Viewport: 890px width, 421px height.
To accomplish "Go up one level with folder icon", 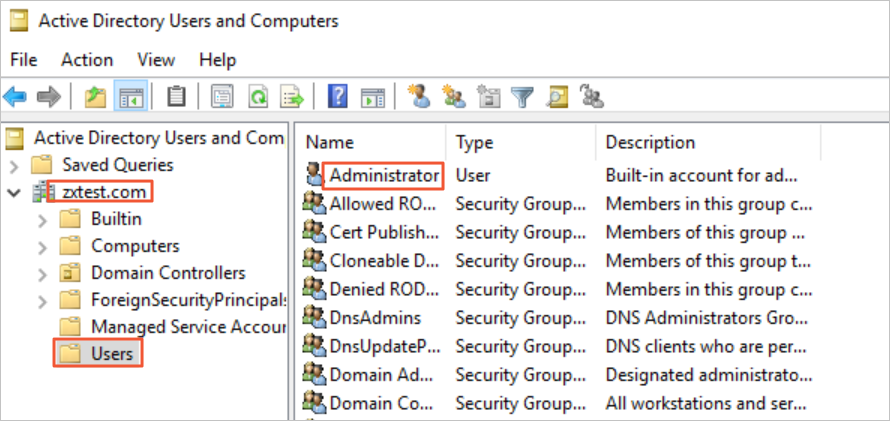I will click(95, 97).
